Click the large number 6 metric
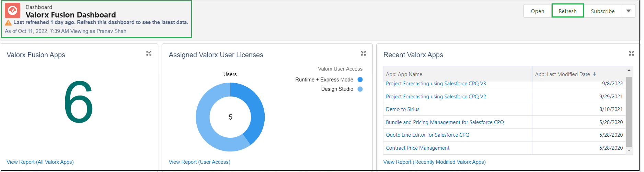The image size is (644, 172). (x=79, y=102)
